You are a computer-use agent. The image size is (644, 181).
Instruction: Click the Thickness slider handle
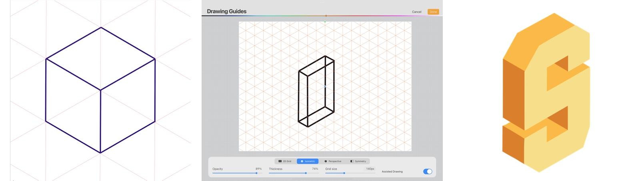[306, 173]
